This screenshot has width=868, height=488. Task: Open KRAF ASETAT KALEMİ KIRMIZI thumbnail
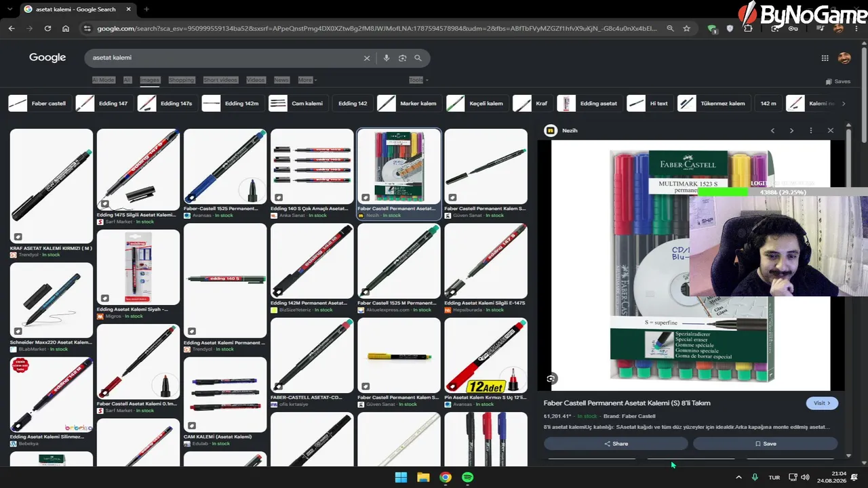51,186
